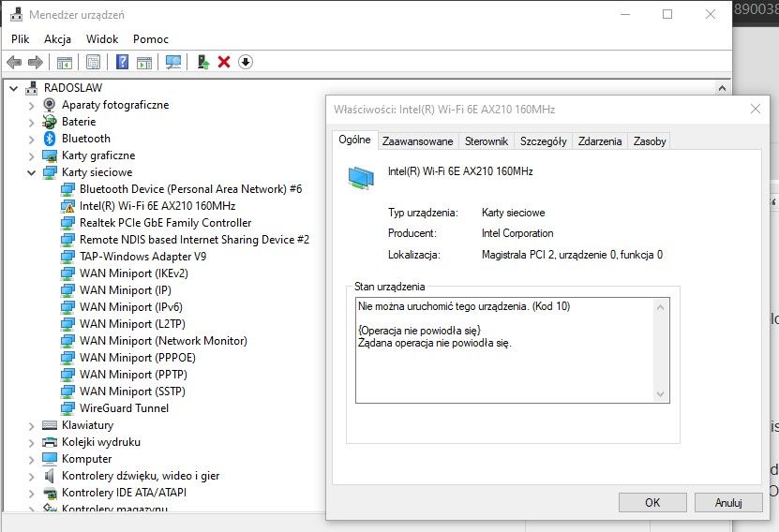Switch to the Zaawansowane tab
This screenshot has height=532, width=779.
click(418, 141)
